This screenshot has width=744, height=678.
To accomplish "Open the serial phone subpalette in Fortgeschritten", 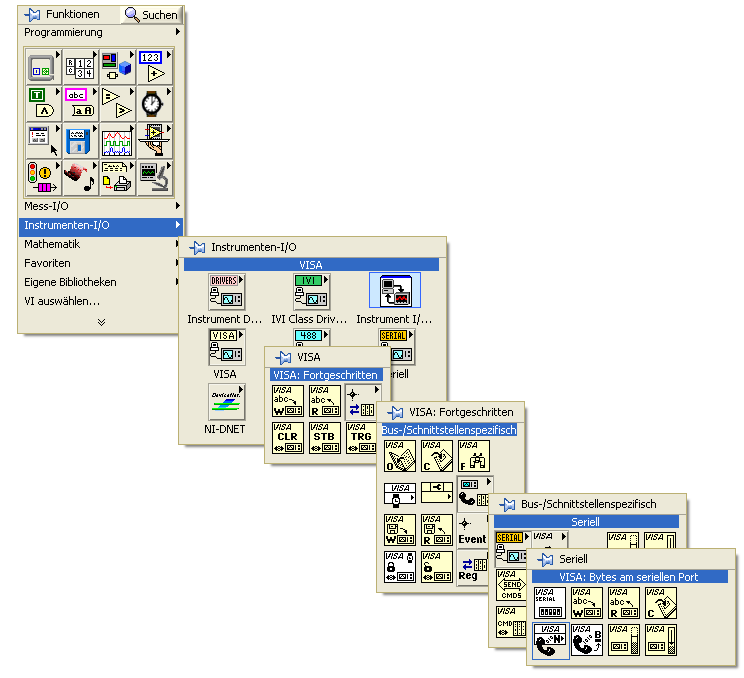I will pos(474,493).
